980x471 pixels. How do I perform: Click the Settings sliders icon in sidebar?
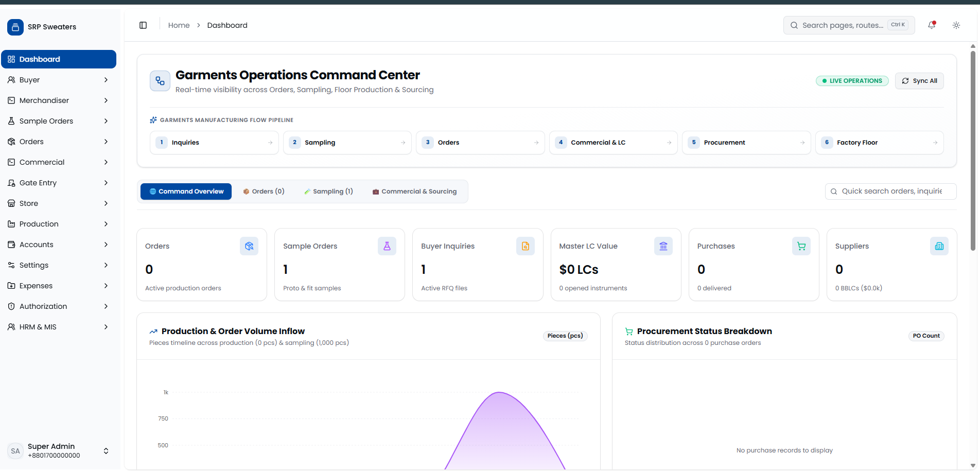point(11,265)
